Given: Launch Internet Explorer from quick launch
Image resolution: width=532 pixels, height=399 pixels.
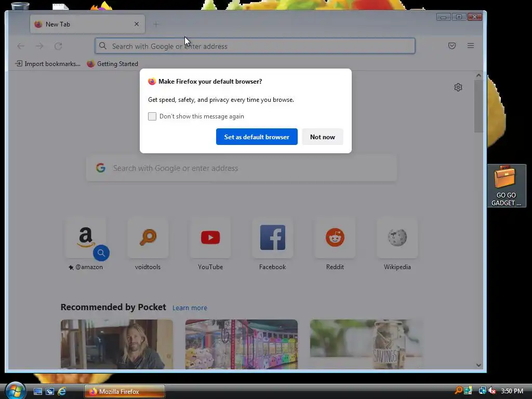Looking at the screenshot, I should pos(62,391).
